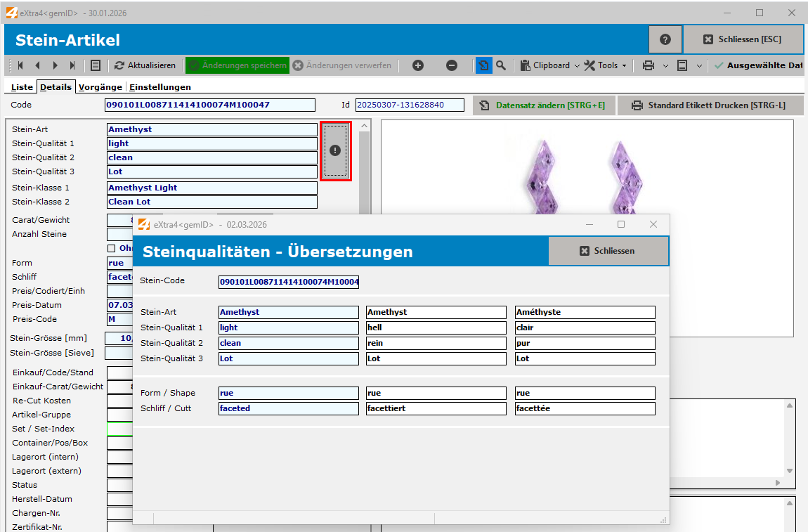808x532 pixels.
Task: Open the dropdown arrow next to the printer
Action: pyautogui.click(x=664, y=65)
